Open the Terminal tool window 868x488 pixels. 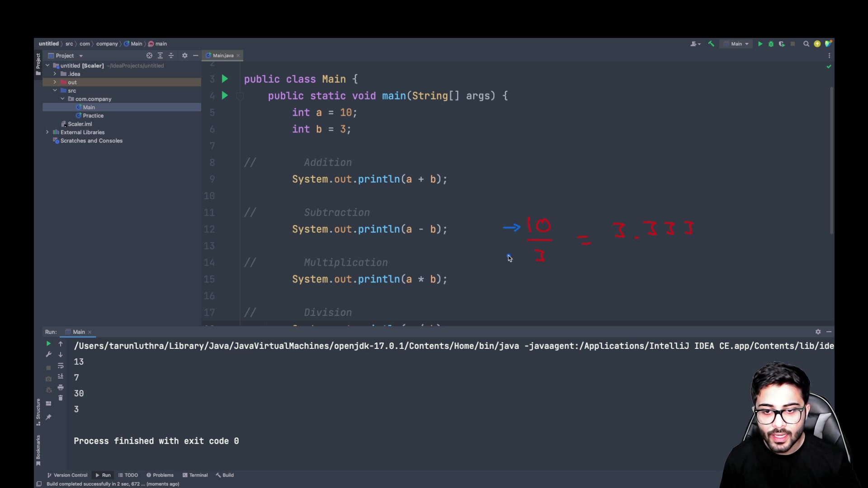pyautogui.click(x=195, y=475)
